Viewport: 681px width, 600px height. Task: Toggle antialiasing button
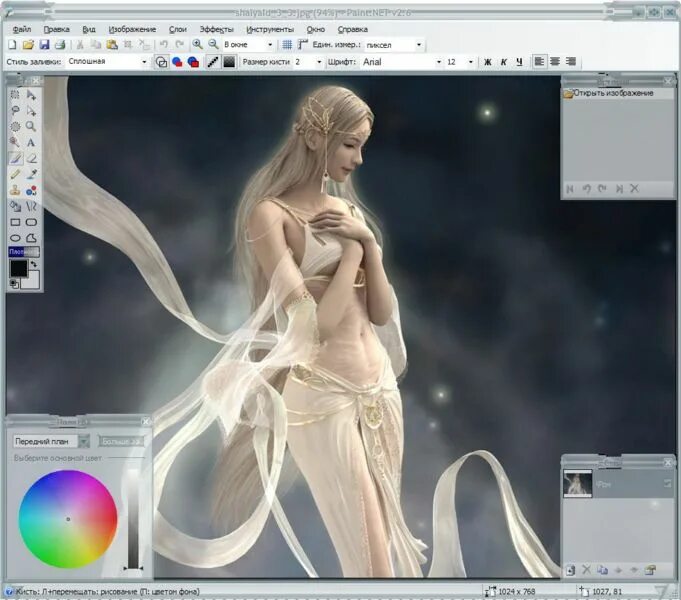coord(212,62)
